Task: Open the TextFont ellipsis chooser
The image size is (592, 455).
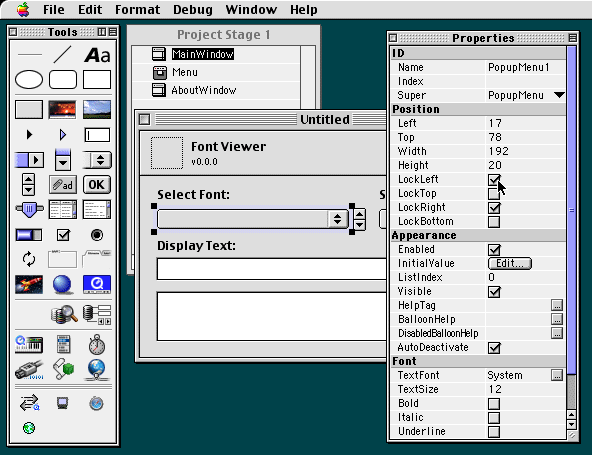Action: click(x=557, y=375)
